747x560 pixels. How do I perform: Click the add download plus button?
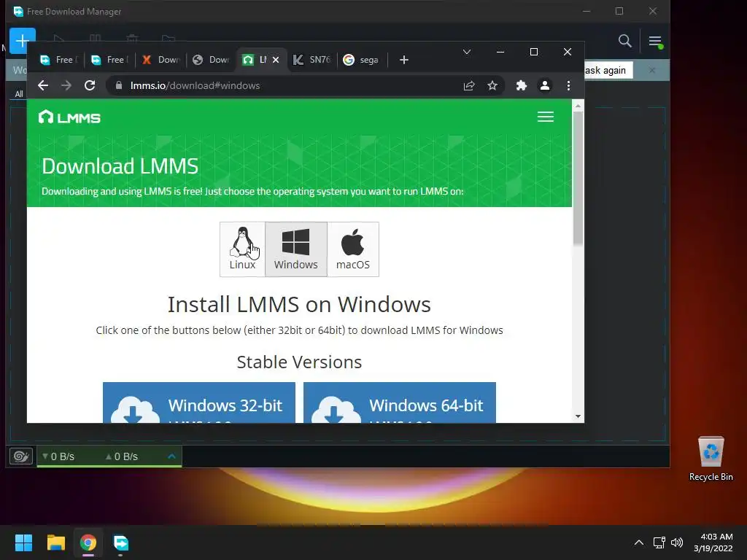23,41
